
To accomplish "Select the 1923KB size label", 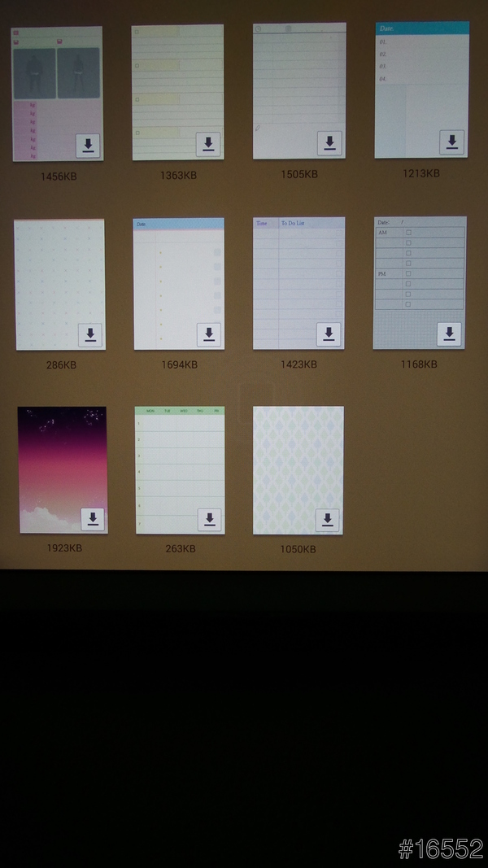I will (x=64, y=548).
